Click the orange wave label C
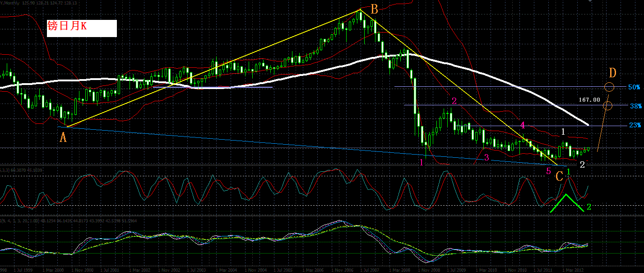Screen dimensions: 644x273 click(x=559, y=177)
